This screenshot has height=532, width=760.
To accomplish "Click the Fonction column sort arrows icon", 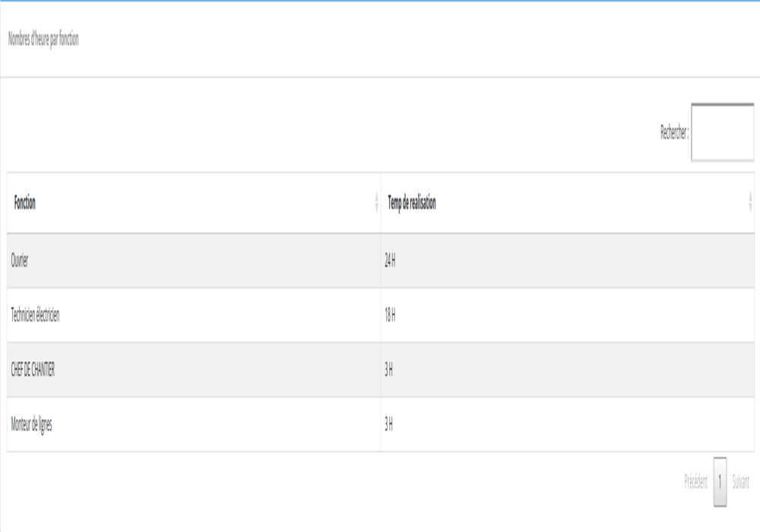I will 376,203.
